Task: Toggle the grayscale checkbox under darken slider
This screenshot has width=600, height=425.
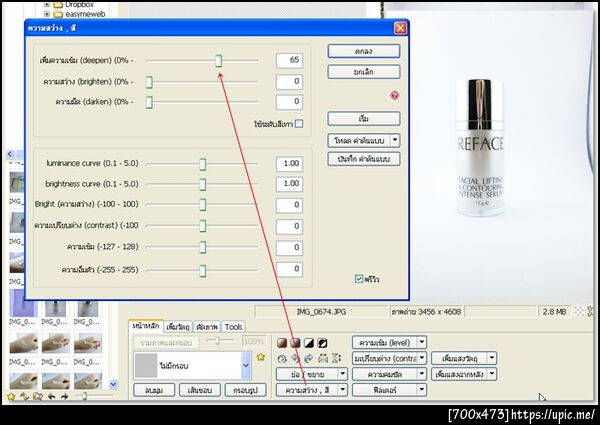Action: point(299,124)
